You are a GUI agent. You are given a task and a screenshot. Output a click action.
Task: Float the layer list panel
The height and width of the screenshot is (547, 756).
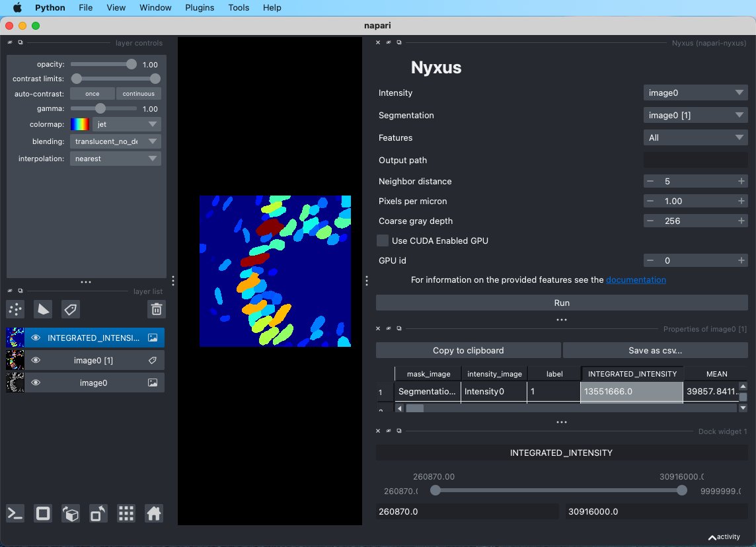(x=20, y=291)
